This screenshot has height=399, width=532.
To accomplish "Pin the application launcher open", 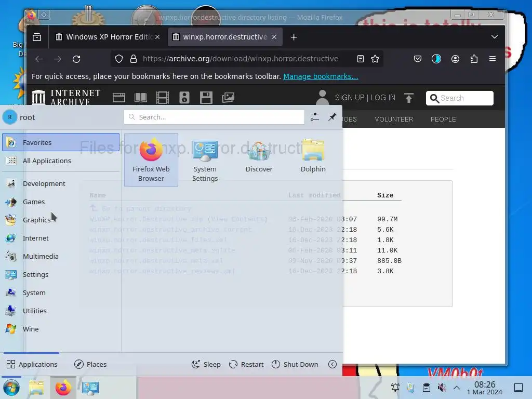I will tap(332, 117).
